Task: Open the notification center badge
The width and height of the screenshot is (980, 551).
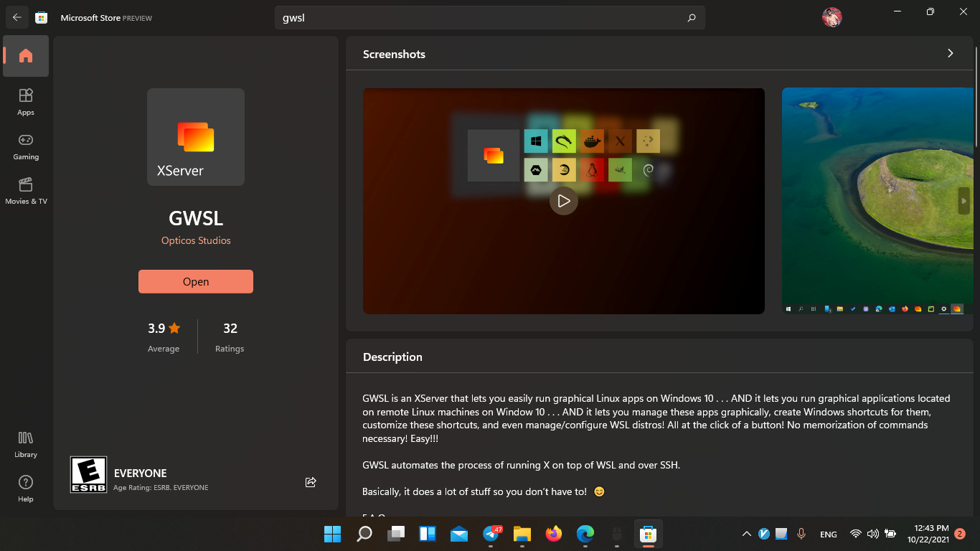Action: click(x=960, y=534)
